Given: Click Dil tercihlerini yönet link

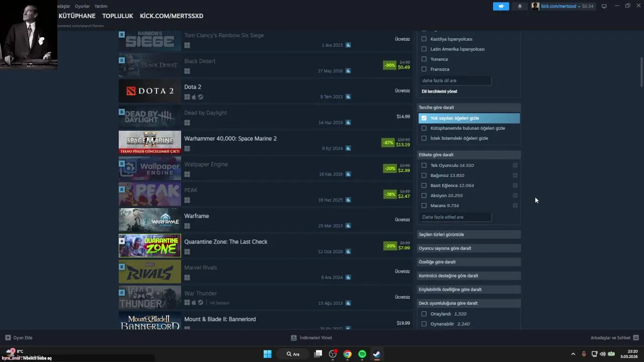Looking at the screenshot, I should pyautogui.click(x=439, y=92).
